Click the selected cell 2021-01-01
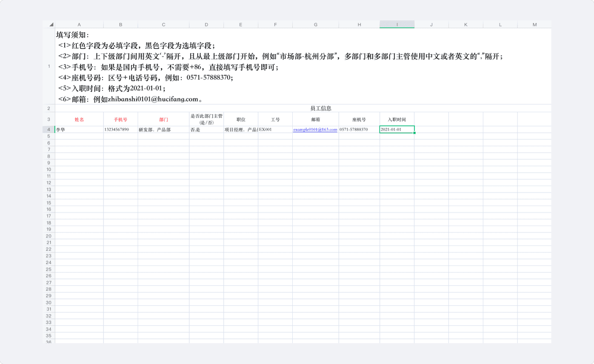The image size is (594, 364). click(397, 129)
